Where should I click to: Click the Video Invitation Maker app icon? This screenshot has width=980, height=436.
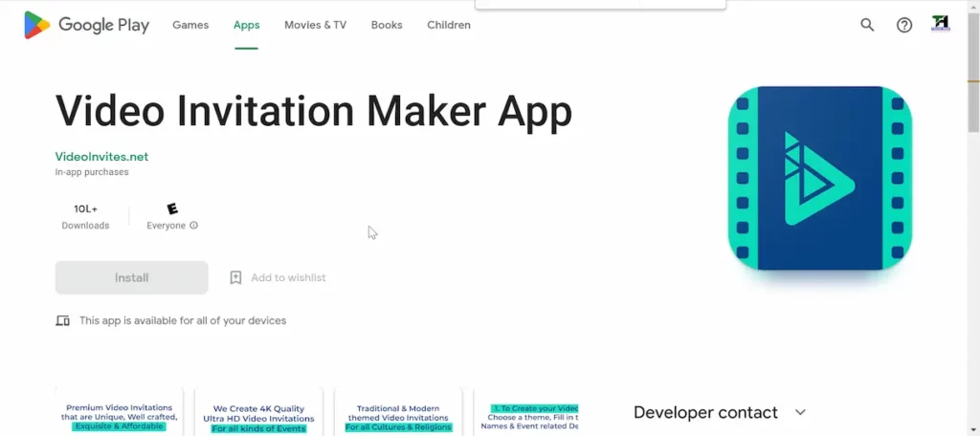click(x=820, y=178)
